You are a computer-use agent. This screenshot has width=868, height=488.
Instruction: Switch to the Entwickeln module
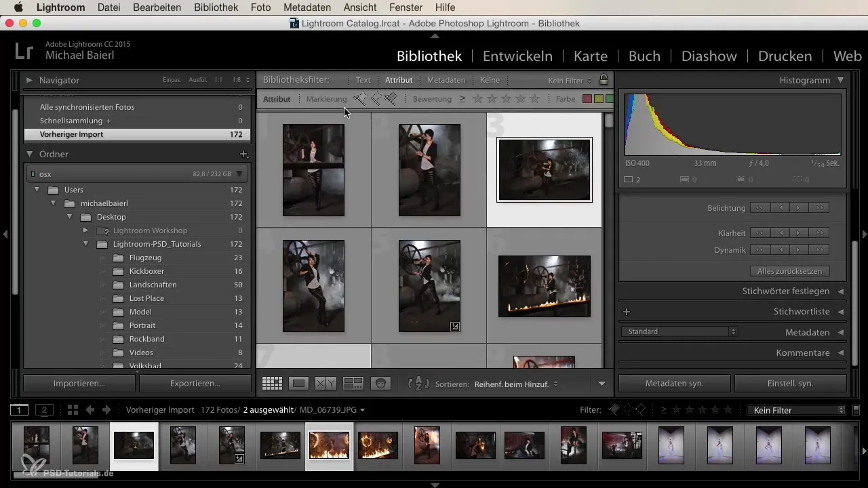[x=517, y=56]
